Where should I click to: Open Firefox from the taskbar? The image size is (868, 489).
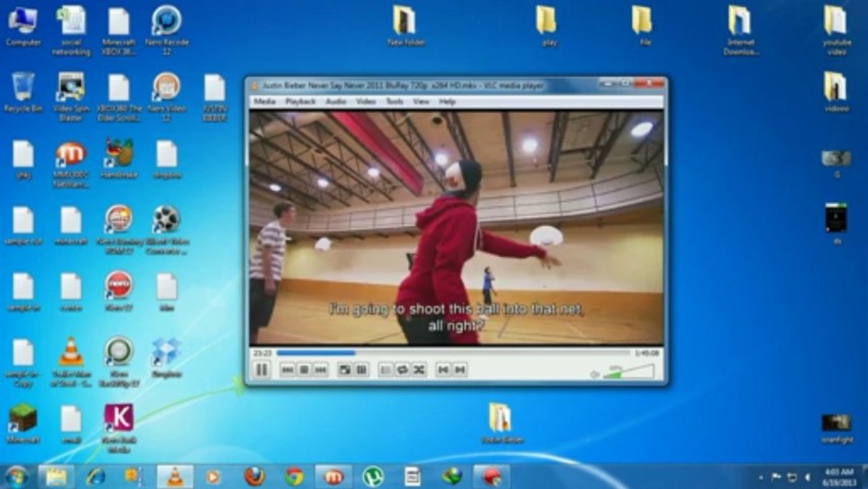tap(254, 477)
